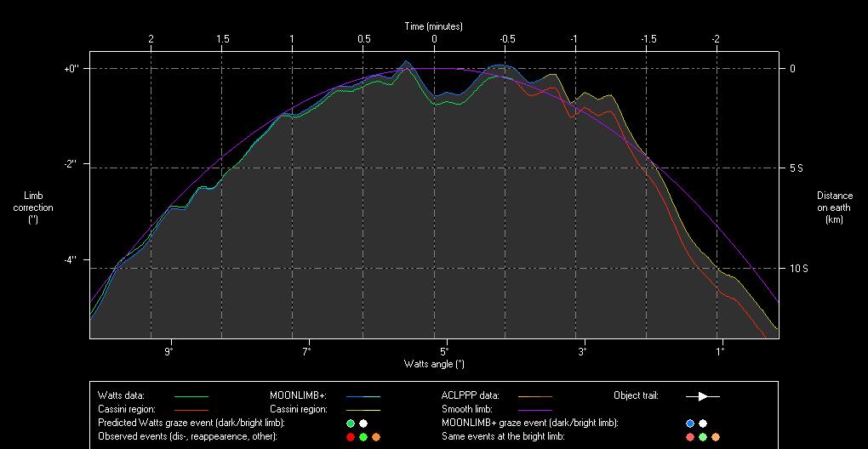Click the 'Watts angle (°)' axis title
The height and width of the screenshot is (449, 868).
click(434, 364)
